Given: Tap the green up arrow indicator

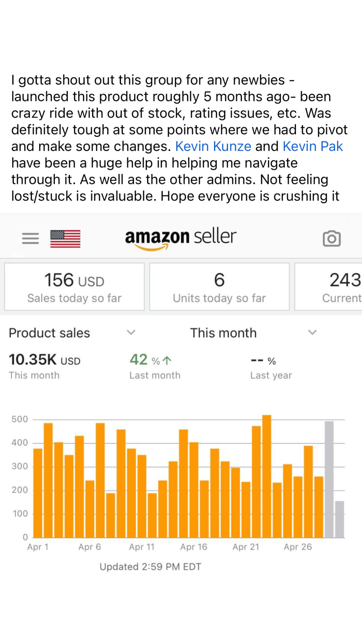Looking at the screenshot, I should 167,360.
